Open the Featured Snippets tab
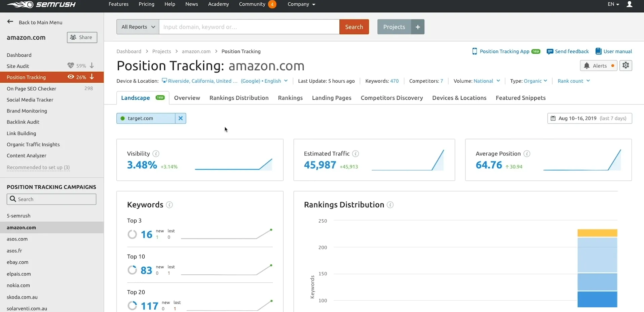 pyautogui.click(x=520, y=98)
